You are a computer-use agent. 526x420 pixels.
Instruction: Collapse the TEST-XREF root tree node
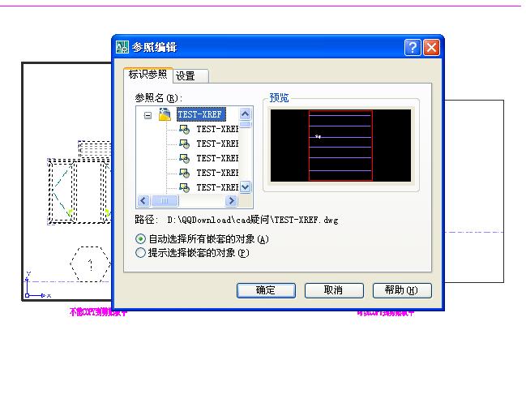148,115
